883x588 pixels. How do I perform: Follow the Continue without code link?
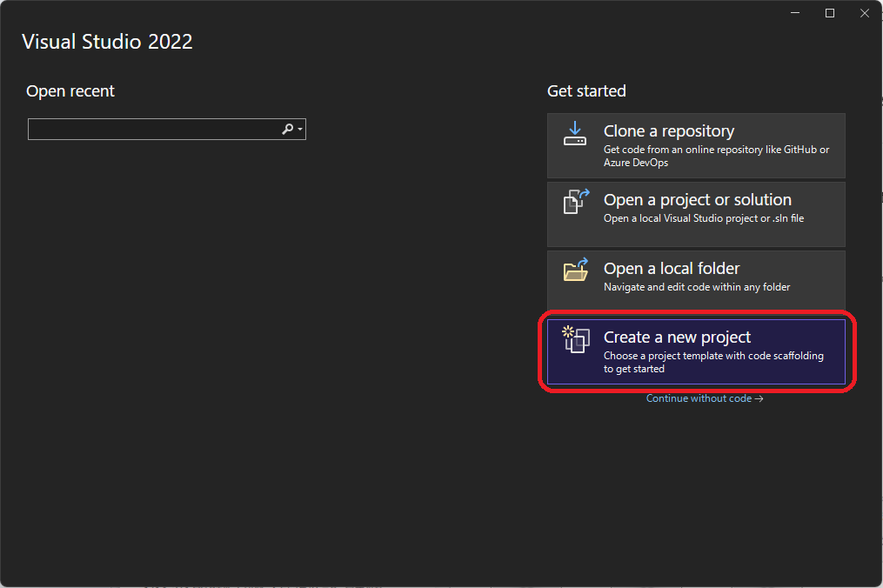pos(705,398)
